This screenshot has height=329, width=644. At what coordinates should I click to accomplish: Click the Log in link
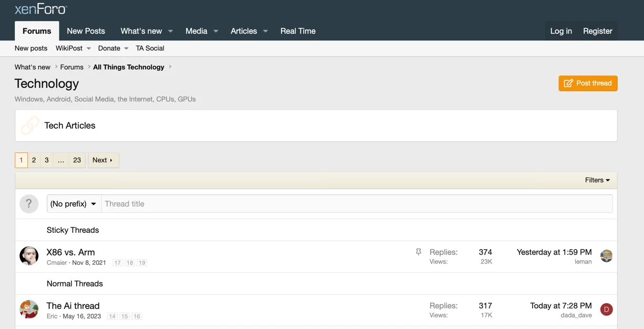click(560, 31)
